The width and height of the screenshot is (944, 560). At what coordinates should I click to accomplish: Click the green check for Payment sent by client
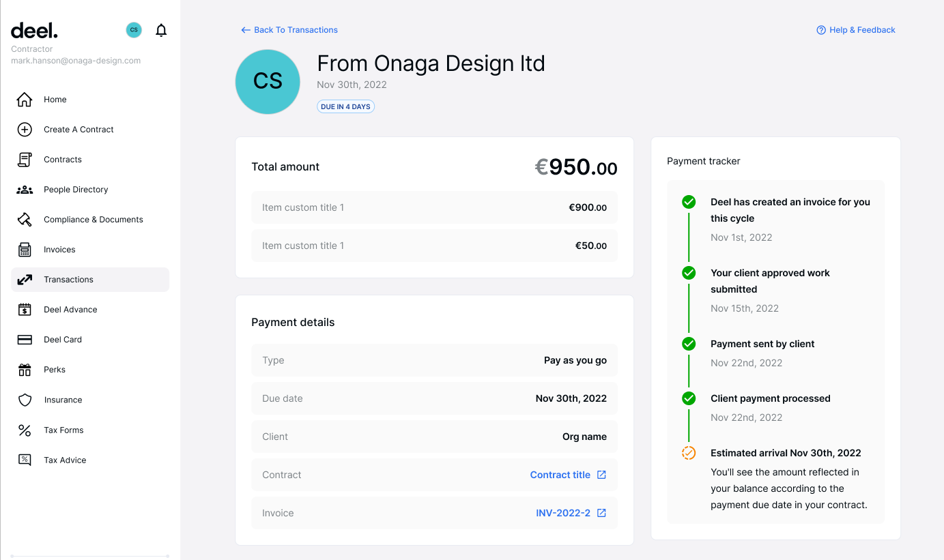pos(689,344)
